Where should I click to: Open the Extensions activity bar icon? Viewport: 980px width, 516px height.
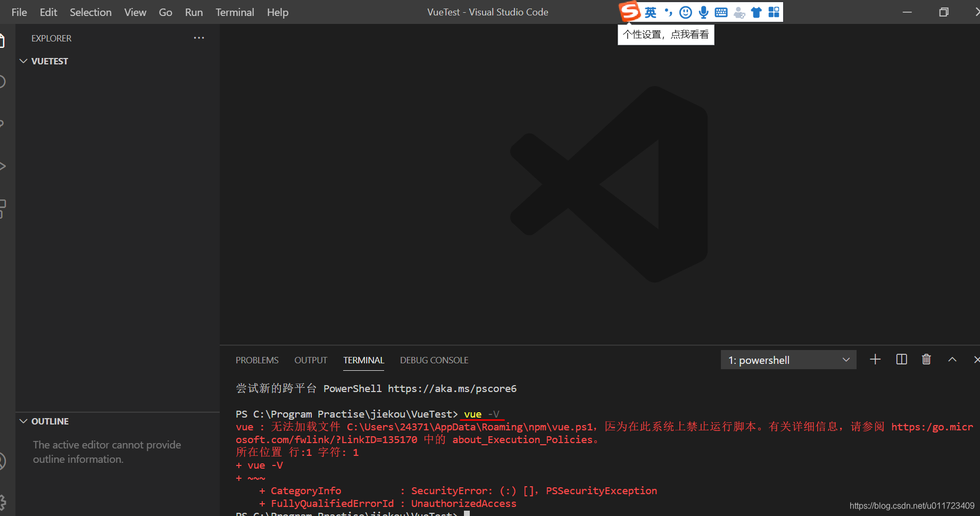click(x=2, y=208)
